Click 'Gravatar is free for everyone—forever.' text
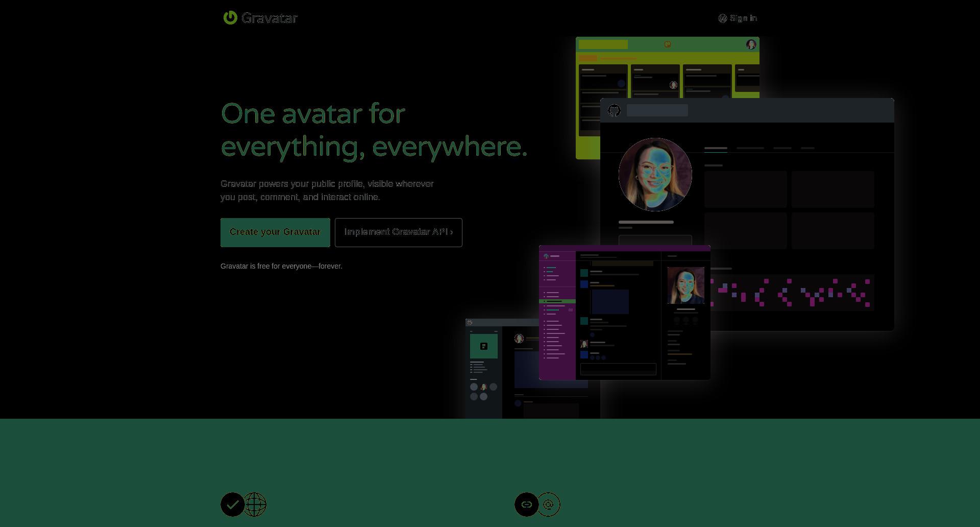The height and width of the screenshot is (527, 980). (281, 266)
